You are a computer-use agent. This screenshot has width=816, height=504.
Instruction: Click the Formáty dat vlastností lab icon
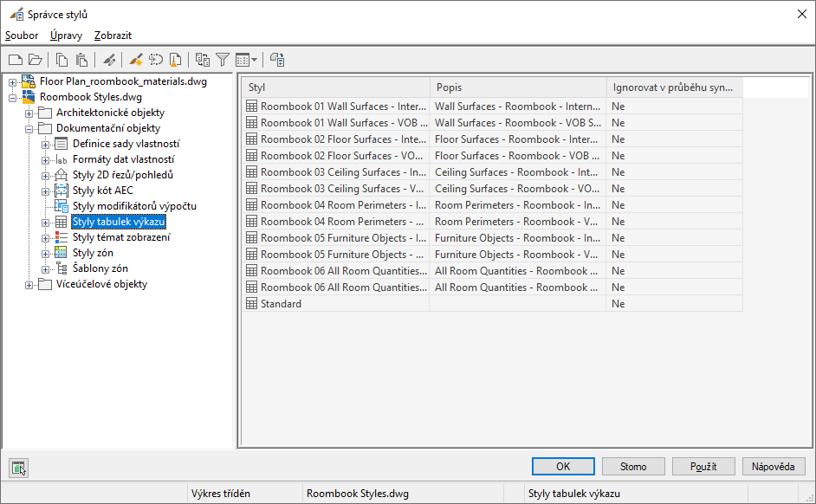click(x=62, y=160)
